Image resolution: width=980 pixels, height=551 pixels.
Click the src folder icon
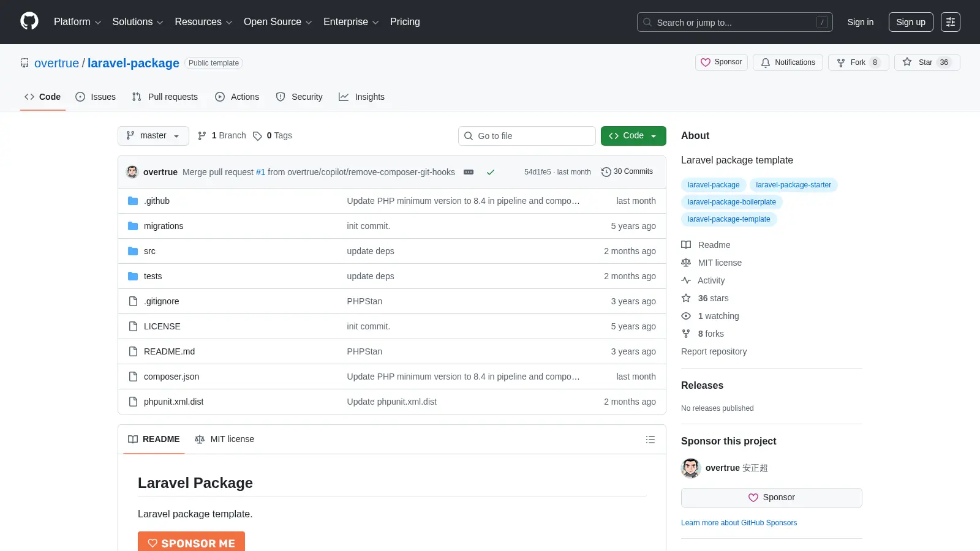pyautogui.click(x=133, y=251)
